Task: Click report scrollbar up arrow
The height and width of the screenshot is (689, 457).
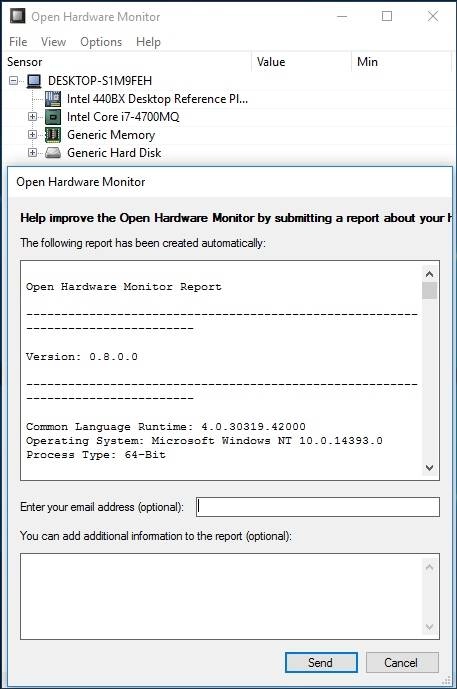Action: point(430,274)
